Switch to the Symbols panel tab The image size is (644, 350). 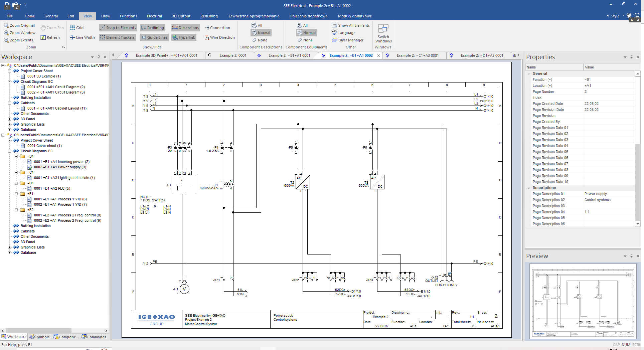click(x=39, y=337)
